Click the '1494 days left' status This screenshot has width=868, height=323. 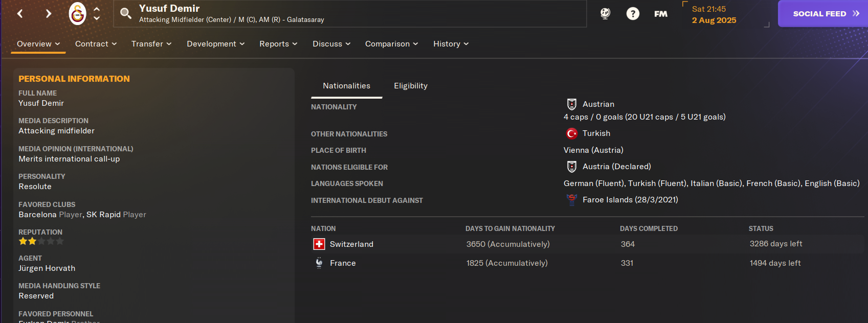click(x=775, y=263)
